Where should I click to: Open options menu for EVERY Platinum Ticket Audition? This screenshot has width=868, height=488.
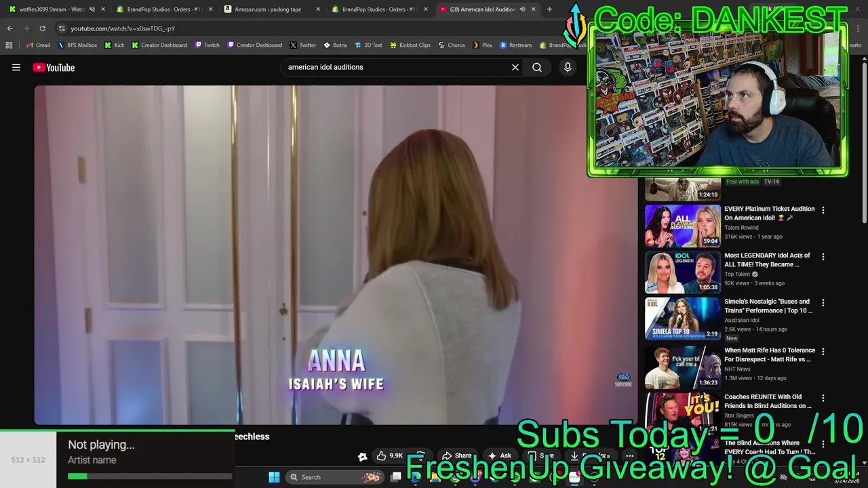point(823,210)
